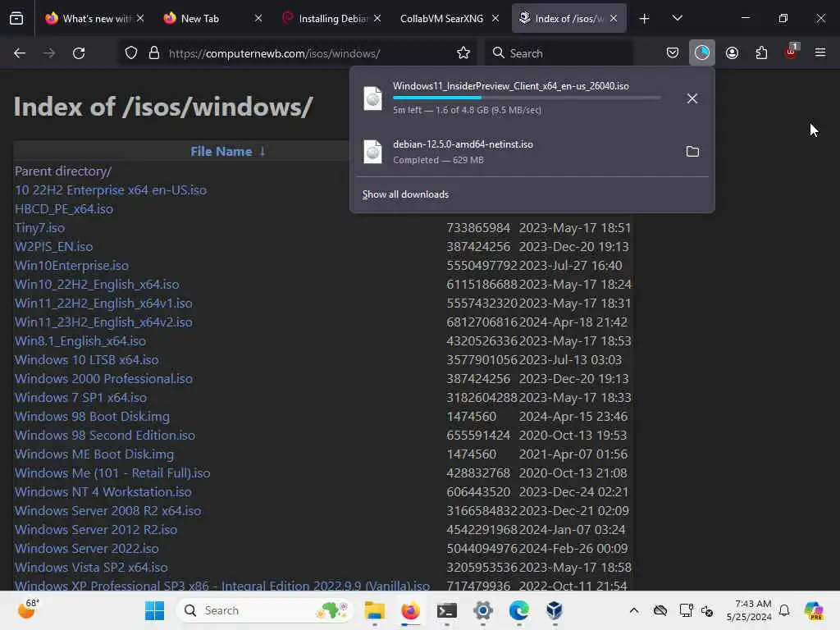Open the Parent directory link

[x=63, y=171]
